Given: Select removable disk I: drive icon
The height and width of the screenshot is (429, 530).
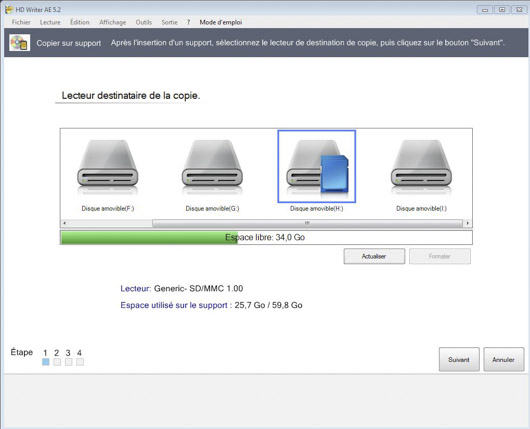Looking at the screenshot, I should pyautogui.click(x=421, y=167).
